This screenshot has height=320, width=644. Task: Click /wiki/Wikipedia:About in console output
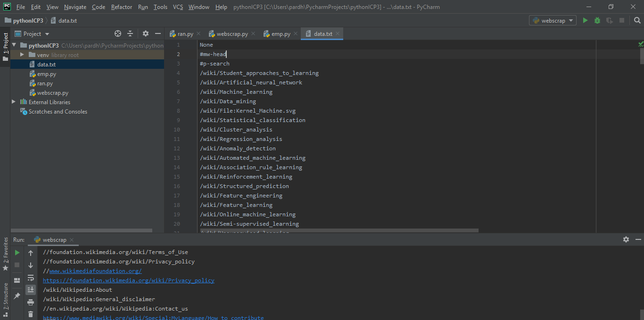pos(77,290)
